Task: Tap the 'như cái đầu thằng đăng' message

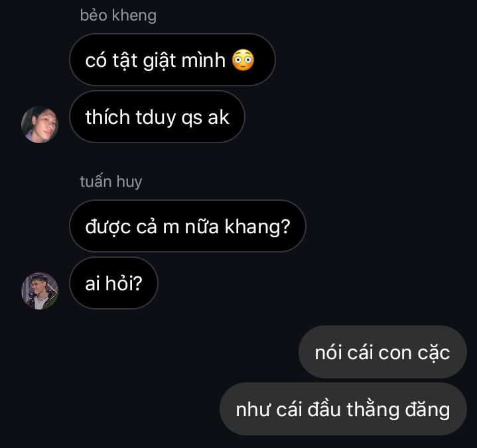Action: coord(343,409)
